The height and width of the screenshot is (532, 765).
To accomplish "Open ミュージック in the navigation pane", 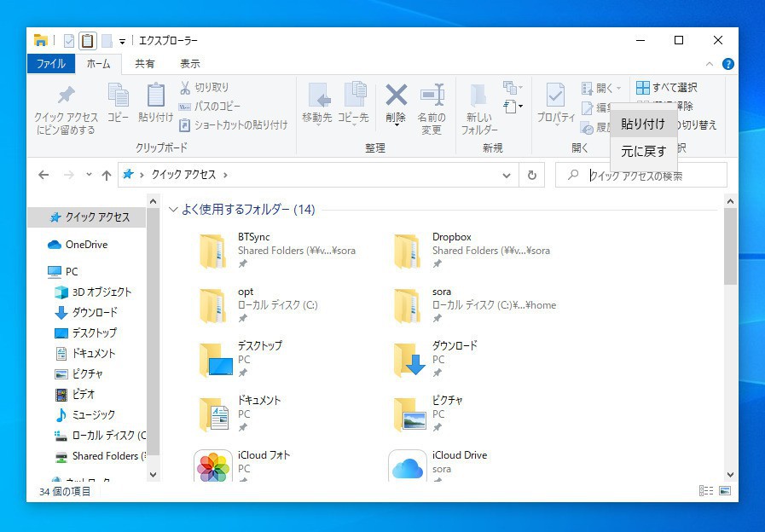I will point(85,415).
